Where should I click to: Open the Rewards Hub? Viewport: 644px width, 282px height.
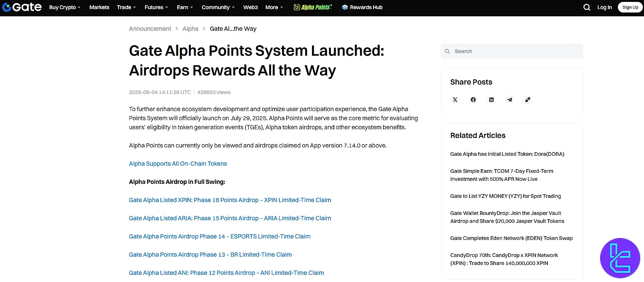pyautogui.click(x=362, y=7)
